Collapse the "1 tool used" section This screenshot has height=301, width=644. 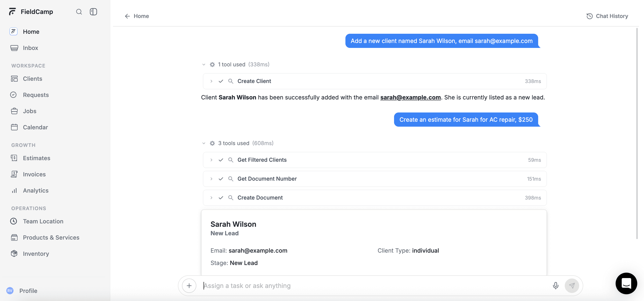pyautogui.click(x=204, y=65)
